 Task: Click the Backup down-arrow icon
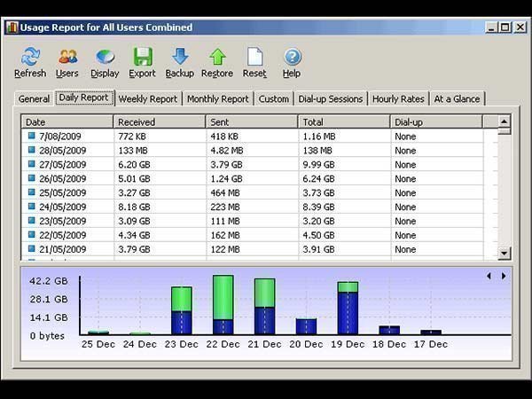(x=179, y=58)
